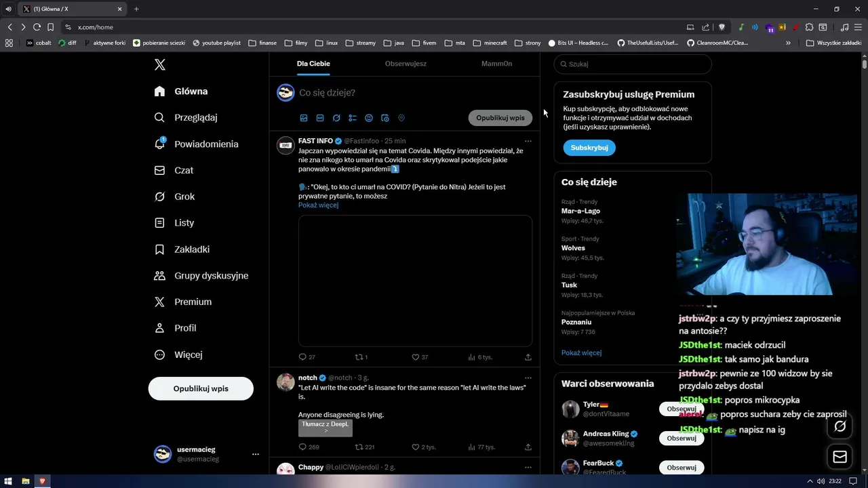Click Brave Shields icon in address bar

coord(722,27)
